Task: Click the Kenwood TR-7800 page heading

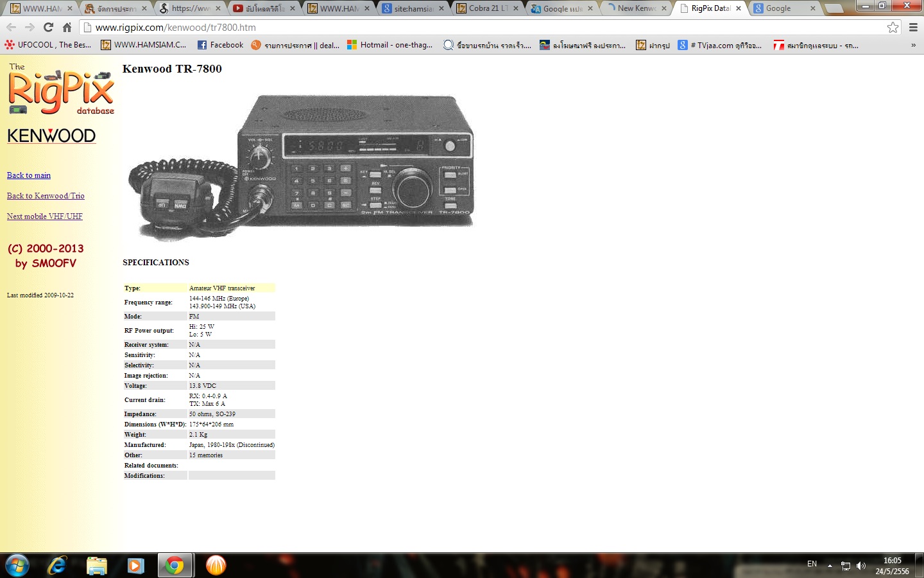Action: (x=172, y=69)
